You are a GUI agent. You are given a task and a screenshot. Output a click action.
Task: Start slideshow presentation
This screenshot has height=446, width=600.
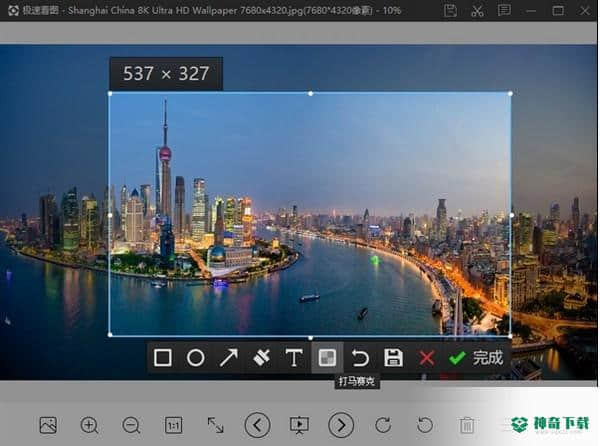coord(299,425)
